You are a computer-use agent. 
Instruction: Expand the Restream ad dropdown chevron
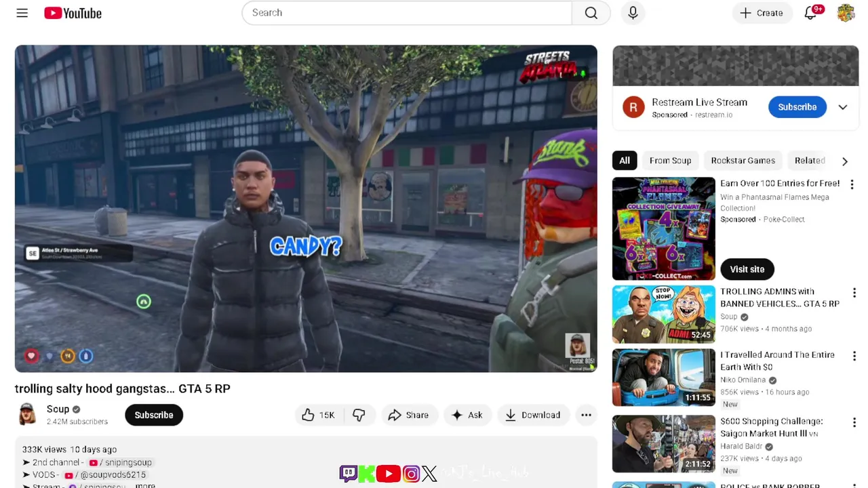[x=843, y=107]
